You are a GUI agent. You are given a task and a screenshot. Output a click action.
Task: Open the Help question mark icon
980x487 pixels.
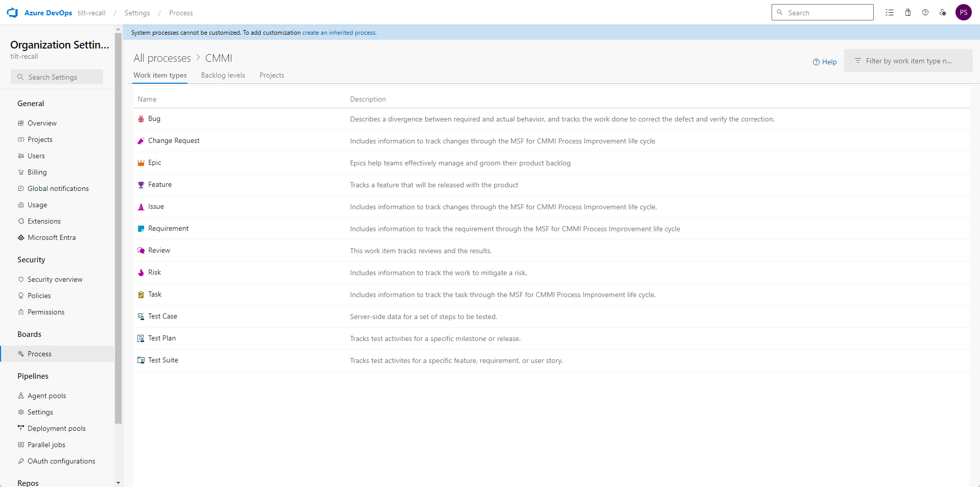925,12
